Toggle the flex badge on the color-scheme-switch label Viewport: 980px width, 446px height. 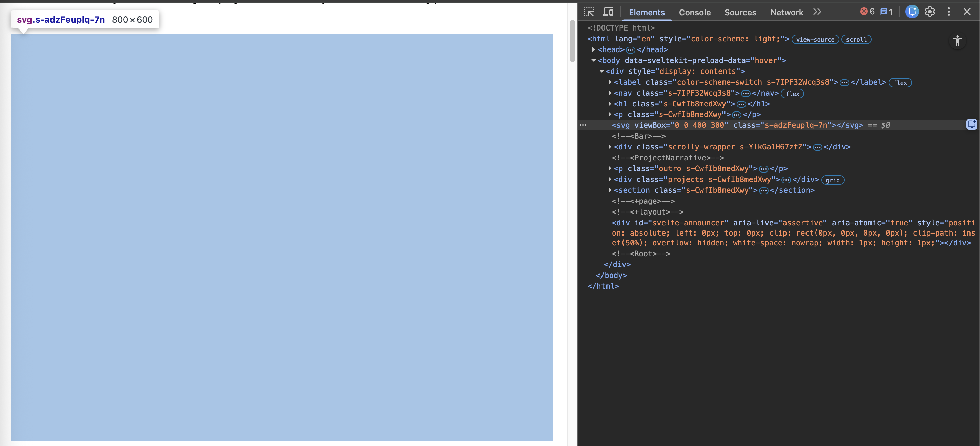click(900, 83)
